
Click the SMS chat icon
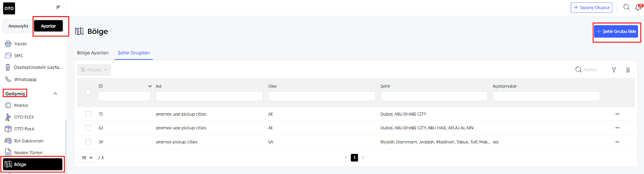pyautogui.click(x=8, y=56)
